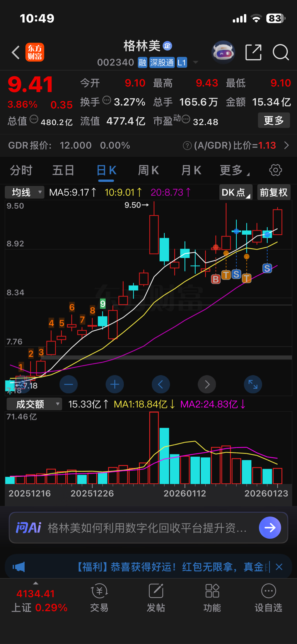This screenshot has height=644, width=297.
Task: Open the 均线 indicator dropdown
Action: [24, 192]
